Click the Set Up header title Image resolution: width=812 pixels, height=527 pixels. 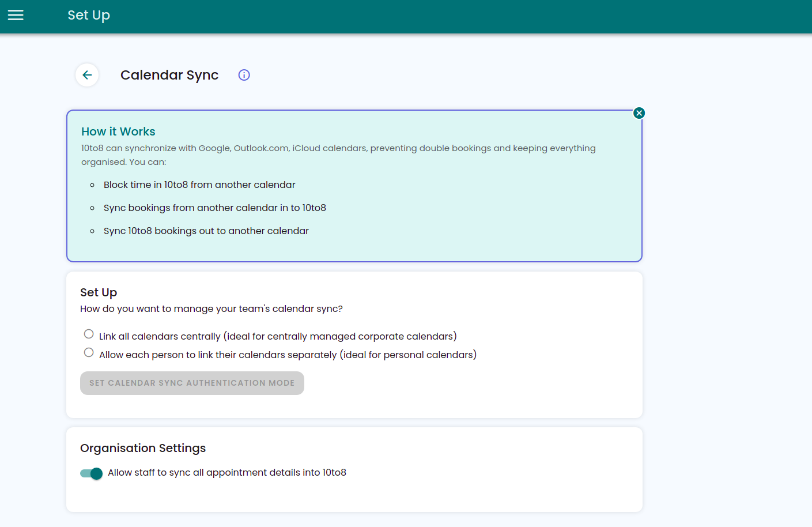pyautogui.click(x=89, y=16)
